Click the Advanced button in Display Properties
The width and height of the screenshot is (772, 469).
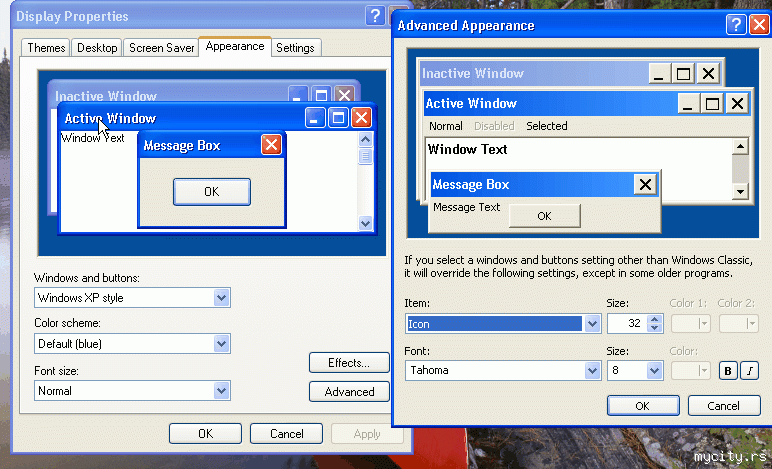(349, 392)
